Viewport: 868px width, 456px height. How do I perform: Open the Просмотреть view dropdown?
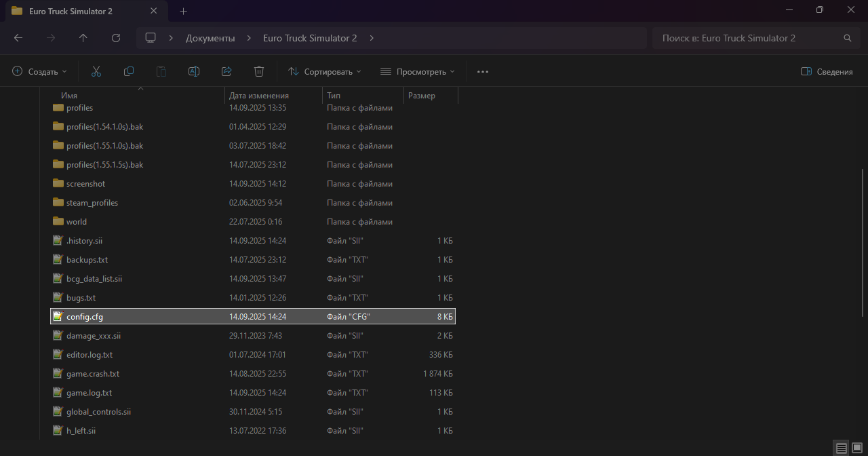[x=417, y=71]
